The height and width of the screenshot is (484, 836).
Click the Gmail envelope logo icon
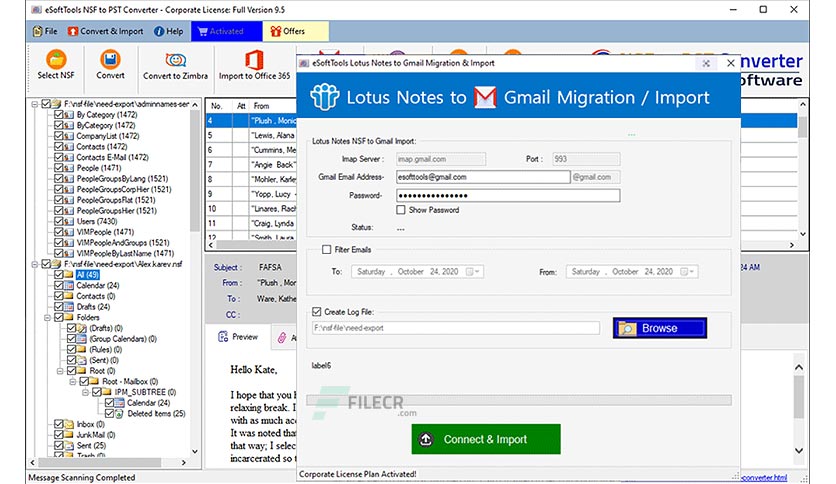pyautogui.click(x=485, y=98)
